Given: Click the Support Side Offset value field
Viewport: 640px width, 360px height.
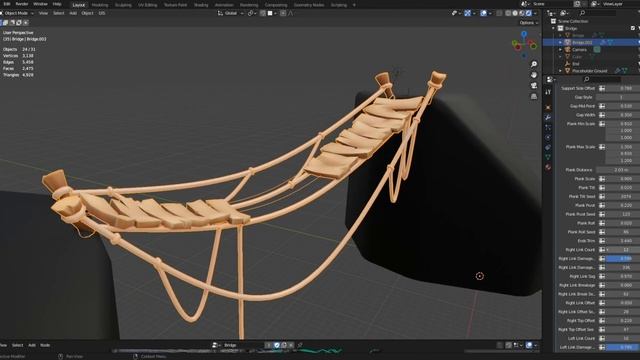Looking at the screenshot, I should click(623, 88).
